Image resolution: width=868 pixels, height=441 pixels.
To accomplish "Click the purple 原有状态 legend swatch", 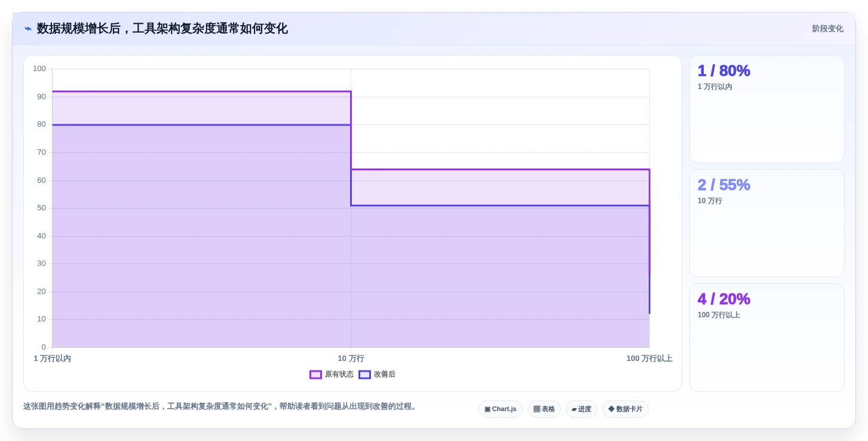I will [x=315, y=375].
